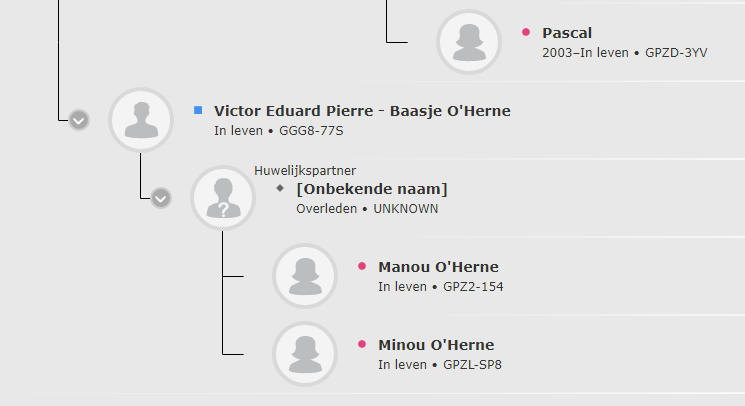
Task: Open the [Onbekende naam] person record
Action: point(372,189)
